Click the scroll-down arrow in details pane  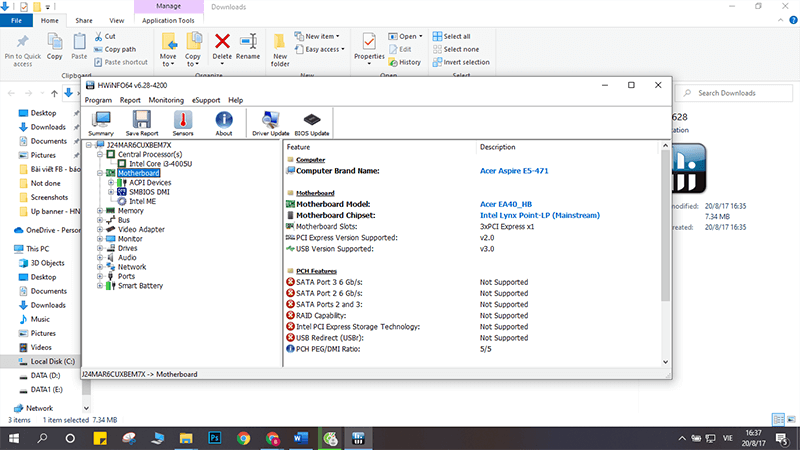click(665, 362)
